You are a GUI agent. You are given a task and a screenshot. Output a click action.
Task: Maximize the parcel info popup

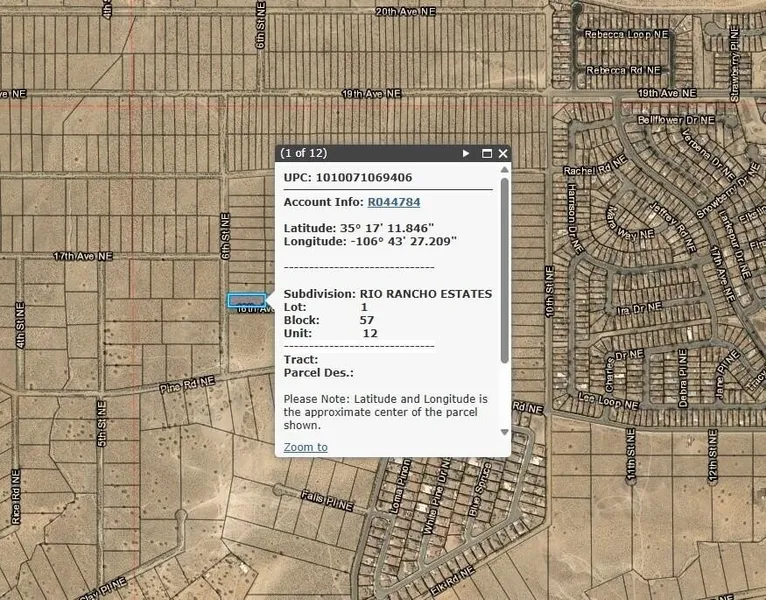point(487,154)
